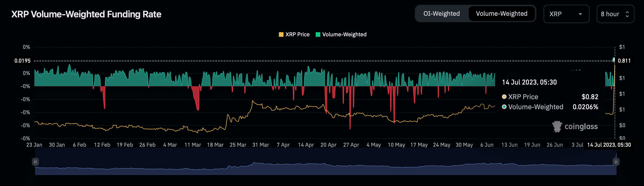Click the yellow dot beside XRP Price in tooltip
Image resolution: width=644 pixels, height=186 pixels.
[504, 97]
